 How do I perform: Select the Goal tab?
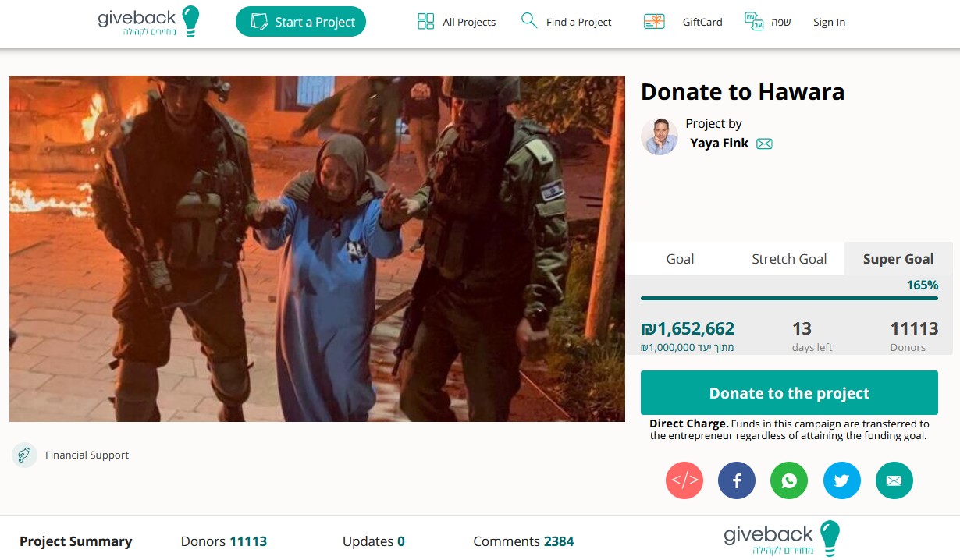[680, 259]
